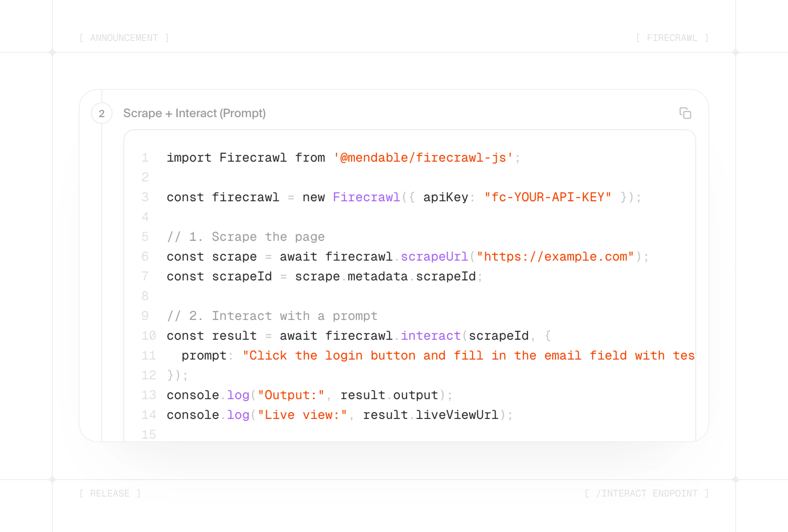Viewport: 788px width, 532px height.
Task: Click the RELEASE bracket label
Action: [x=110, y=493]
